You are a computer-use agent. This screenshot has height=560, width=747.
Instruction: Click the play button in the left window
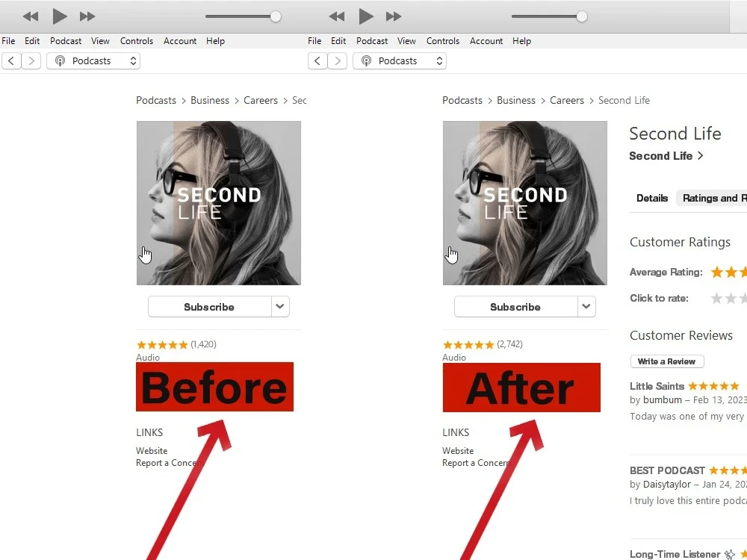59,16
